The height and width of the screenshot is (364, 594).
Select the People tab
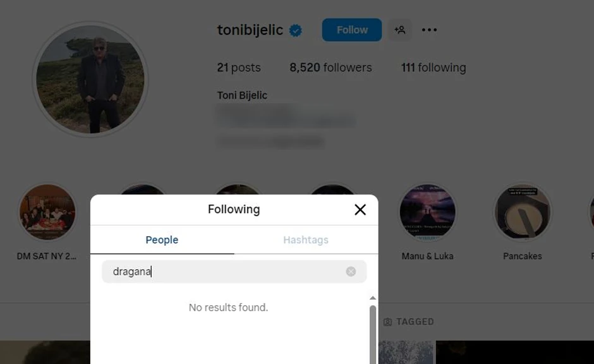(162, 240)
